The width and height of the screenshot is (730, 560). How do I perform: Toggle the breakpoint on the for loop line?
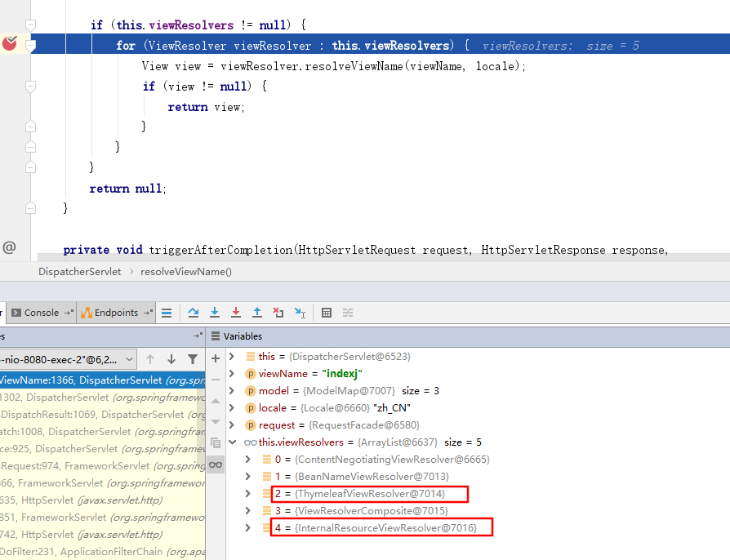[10, 45]
